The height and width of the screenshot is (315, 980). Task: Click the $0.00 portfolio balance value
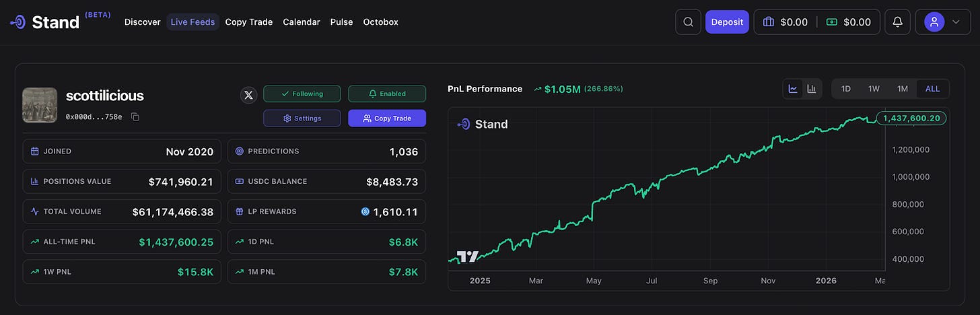[794, 22]
